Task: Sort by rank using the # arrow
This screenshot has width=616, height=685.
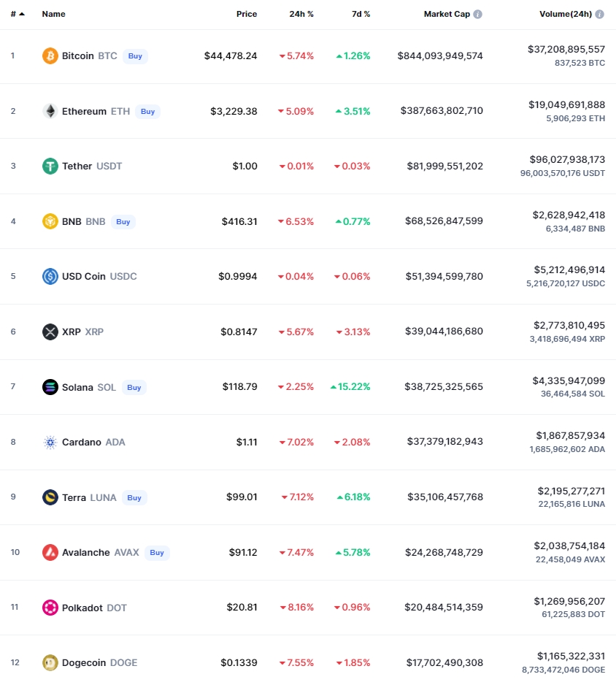Action: 18,14
